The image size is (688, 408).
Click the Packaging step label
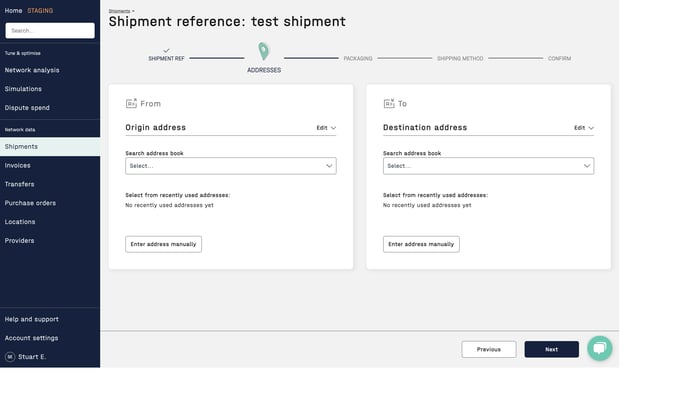(358, 58)
